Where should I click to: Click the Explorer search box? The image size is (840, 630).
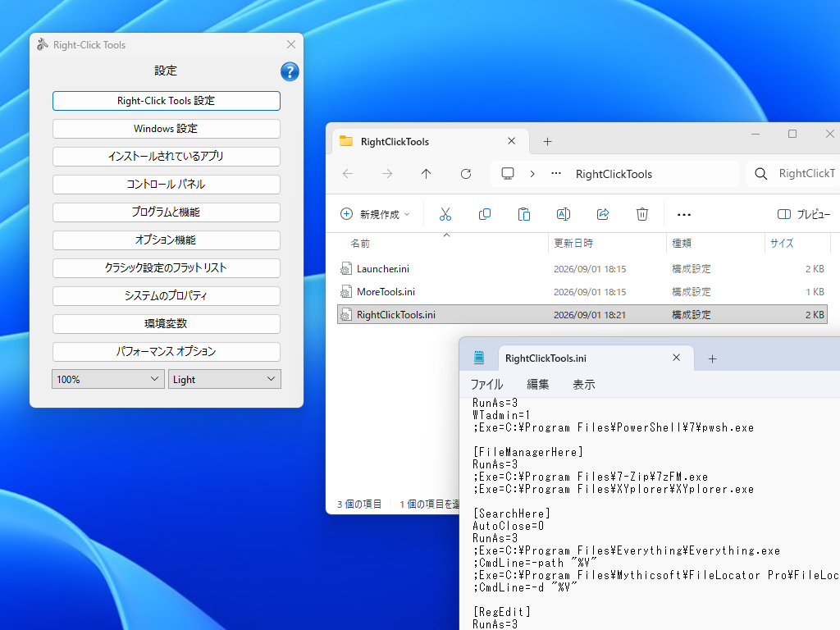tap(793, 174)
